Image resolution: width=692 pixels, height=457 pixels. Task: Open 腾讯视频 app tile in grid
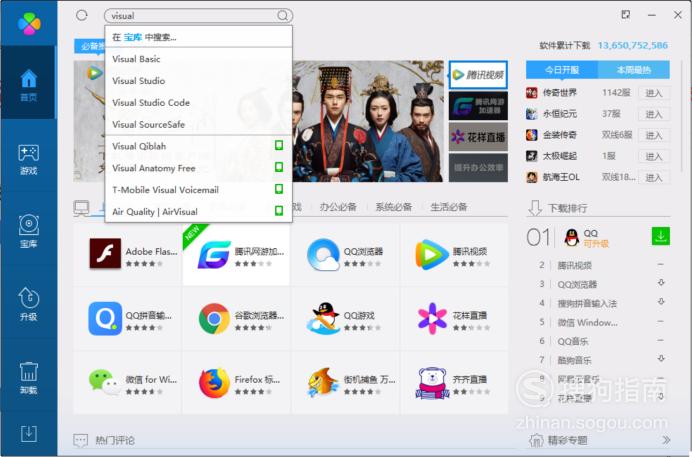point(454,255)
